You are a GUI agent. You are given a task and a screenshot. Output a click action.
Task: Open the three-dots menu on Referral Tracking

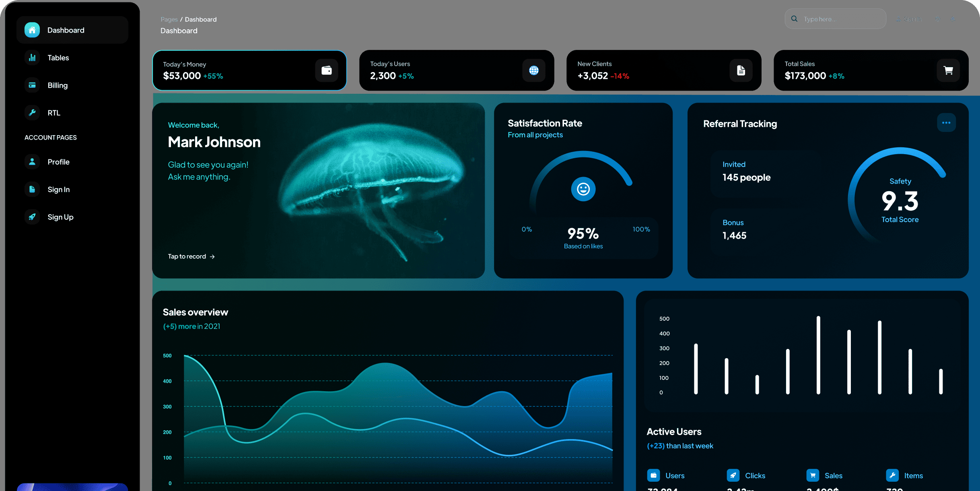click(x=946, y=123)
